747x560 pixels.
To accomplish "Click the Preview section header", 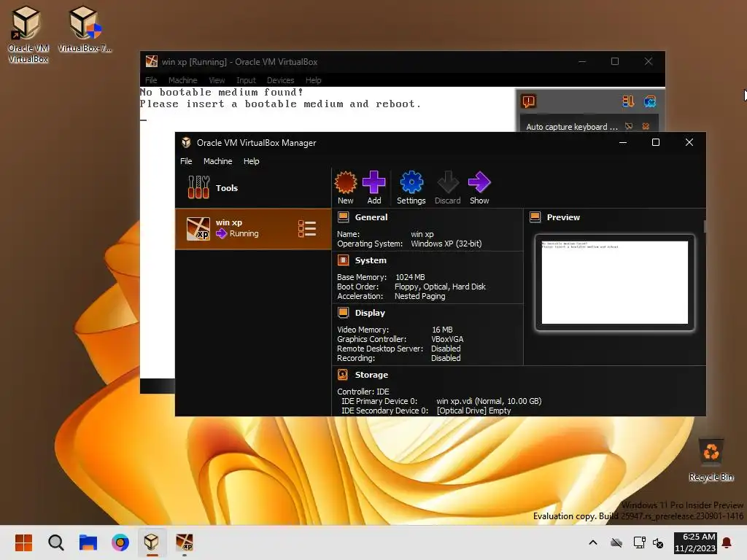I will pyautogui.click(x=563, y=217).
